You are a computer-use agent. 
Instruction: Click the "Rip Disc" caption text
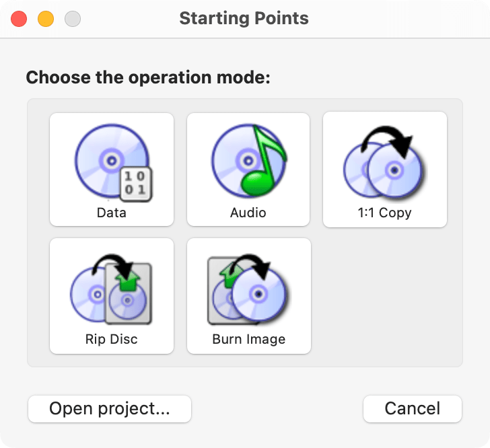(112, 339)
